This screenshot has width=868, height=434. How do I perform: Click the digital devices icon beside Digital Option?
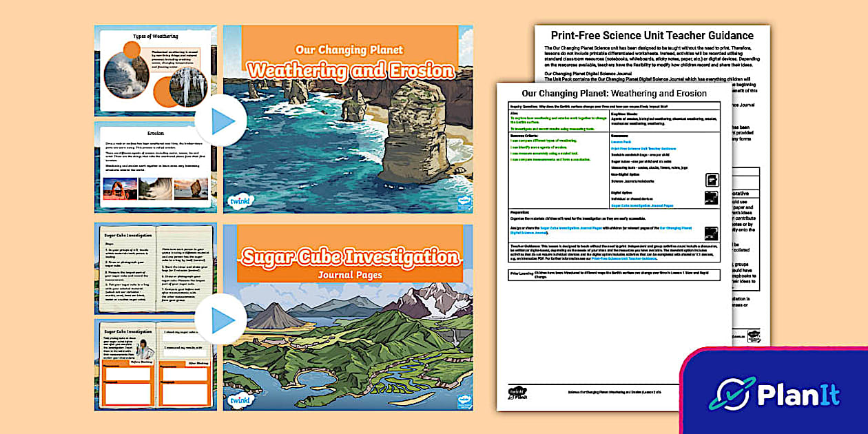pyautogui.click(x=712, y=198)
